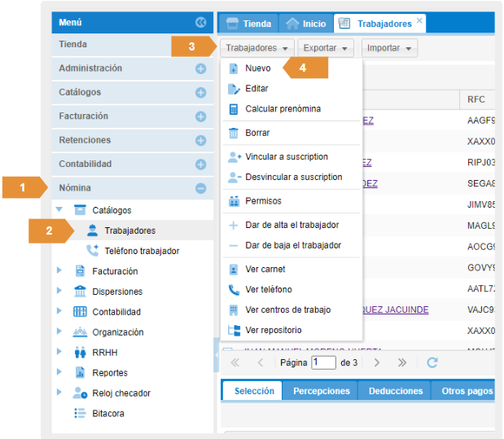Image resolution: width=504 pixels, height=439 pixels.
Task: Click the Ver repositorio icon
Action: pyautogui.click(x=234, y=330)
